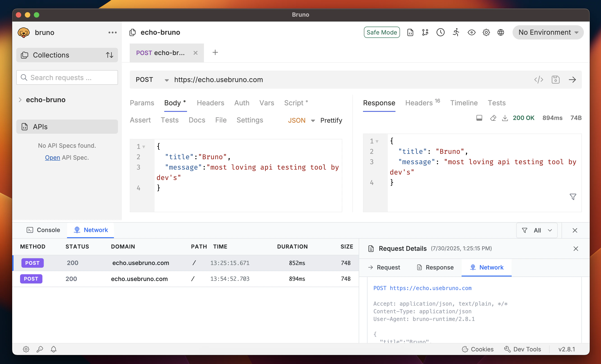Switch to the Headers request tab

[210, 103]
